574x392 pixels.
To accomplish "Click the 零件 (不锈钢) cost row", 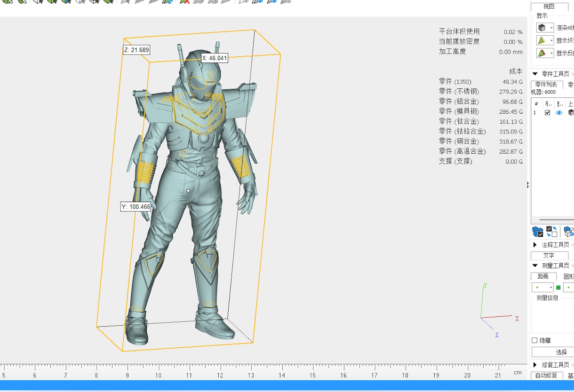I will coord(480,92).
